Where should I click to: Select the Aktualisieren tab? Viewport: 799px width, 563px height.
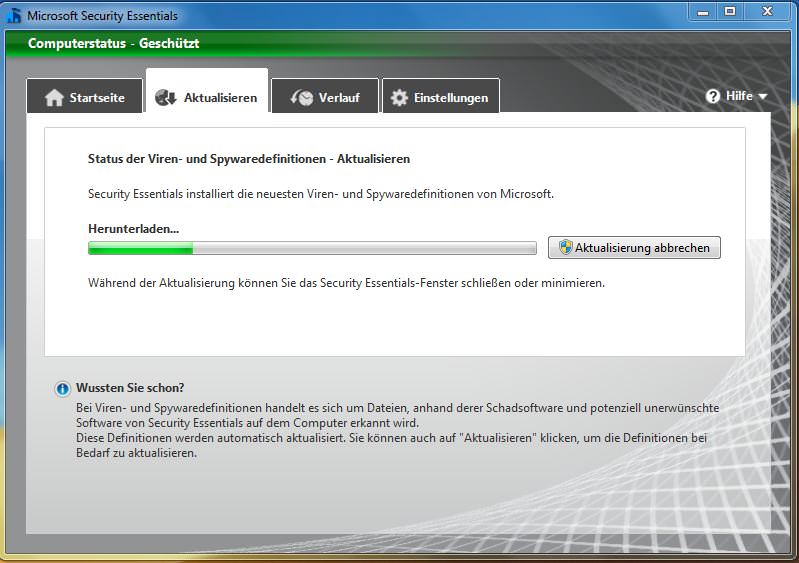point(207,91)
